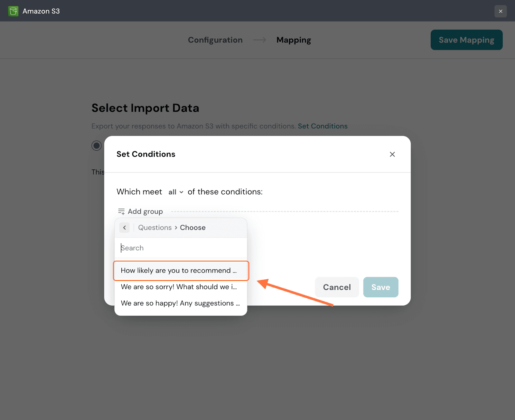The image size is (515, 420).
Task: Select 'We are so sorry!' question
Action: pyautogui.click(x=179, y=287)
